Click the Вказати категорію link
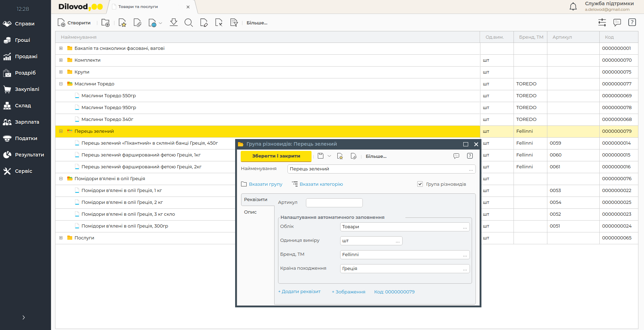This screenshot has width=644, height=330. [321, 184]
